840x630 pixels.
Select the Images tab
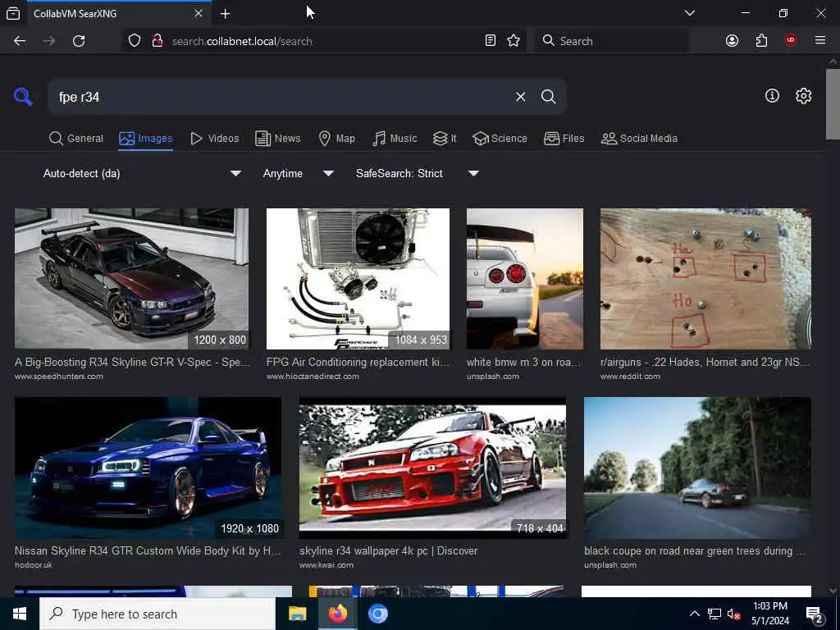(146, 138)
